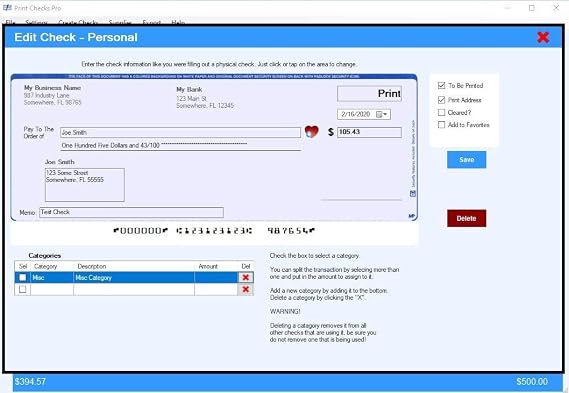Screen dimensions: 569x393
Task: Click the Category column header
Action: 46,266
